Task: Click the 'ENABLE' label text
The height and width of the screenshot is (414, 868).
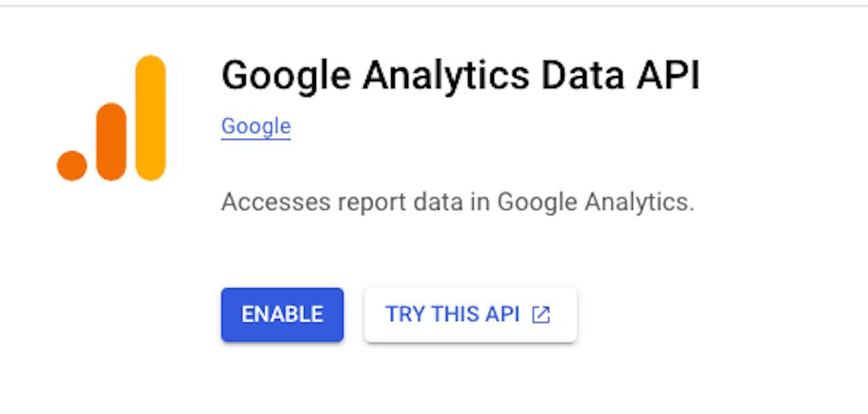Action: point(282,315)
